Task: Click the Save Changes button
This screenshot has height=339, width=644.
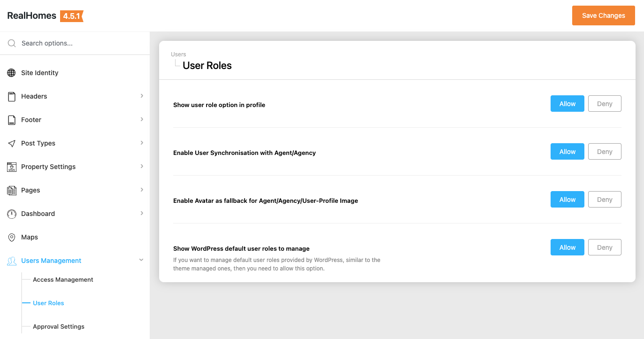Action: click(x=603, y=15)
